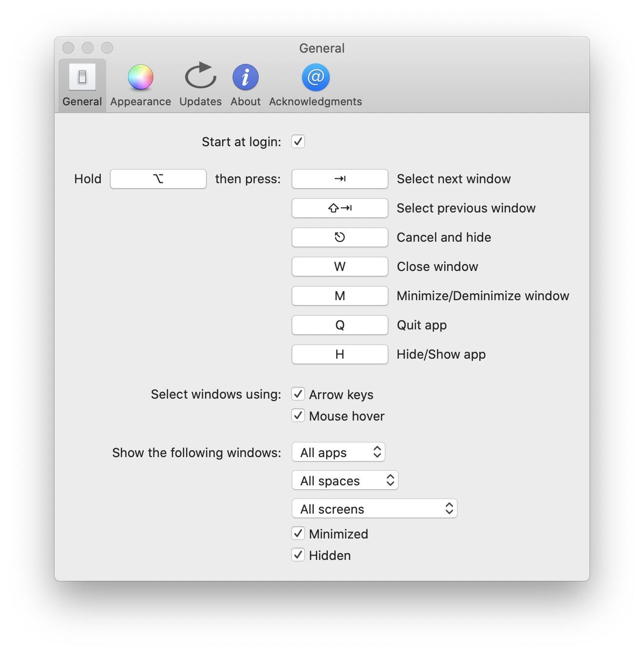
Task: Click the Minimized label text
Action: click(x=339, y=534)
